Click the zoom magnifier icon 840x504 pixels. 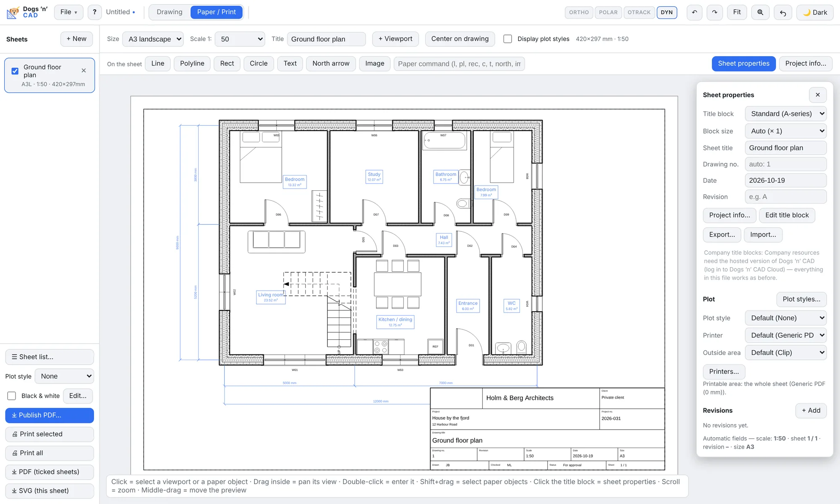click(x=760, y=12)
